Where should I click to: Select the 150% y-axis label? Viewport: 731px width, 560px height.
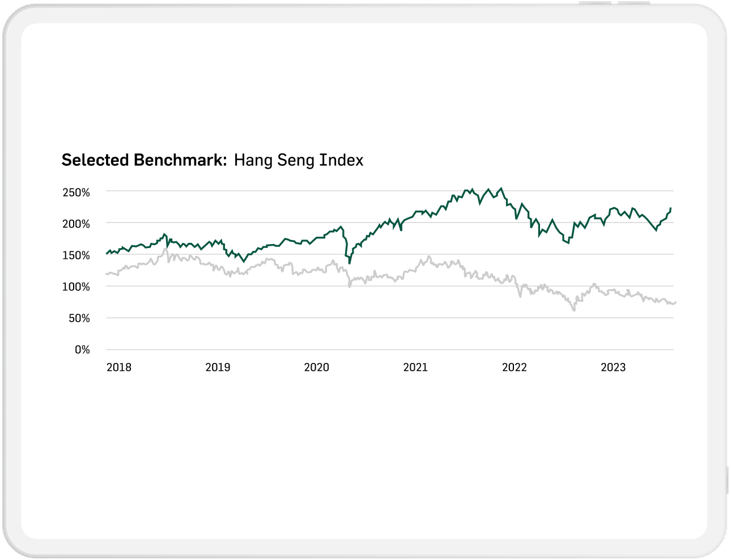coord(76,255)
